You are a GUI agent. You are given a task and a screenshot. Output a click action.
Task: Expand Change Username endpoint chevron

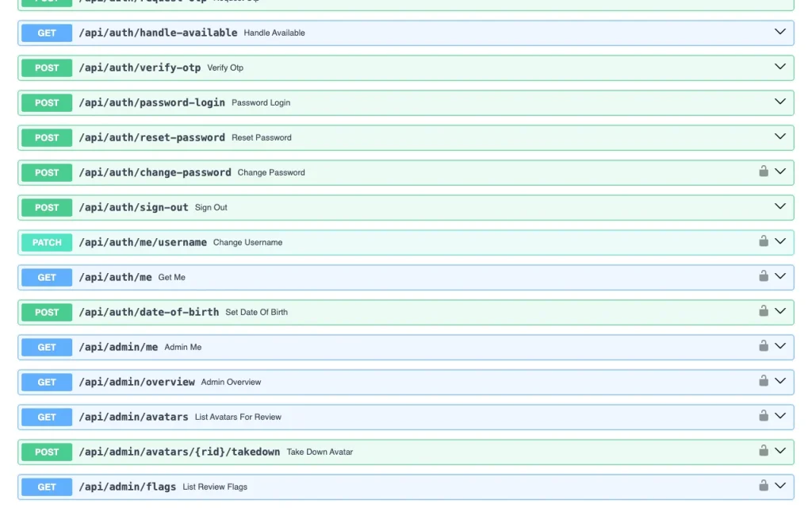780,241
